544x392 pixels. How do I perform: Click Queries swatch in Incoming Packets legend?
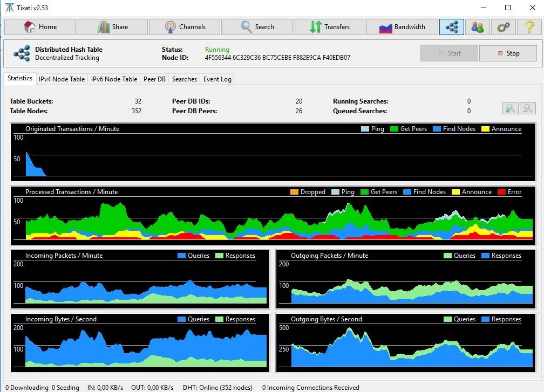tap(181, 256)
